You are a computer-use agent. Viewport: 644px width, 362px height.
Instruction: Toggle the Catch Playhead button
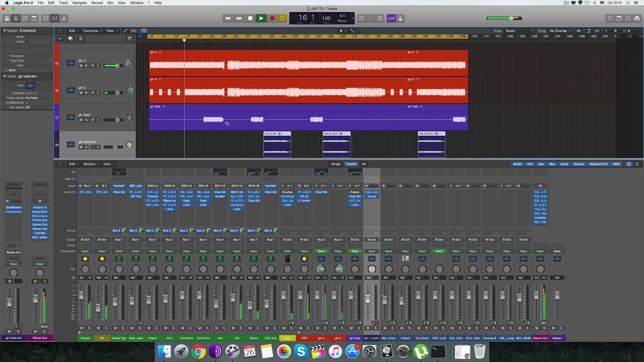(144, 31)
